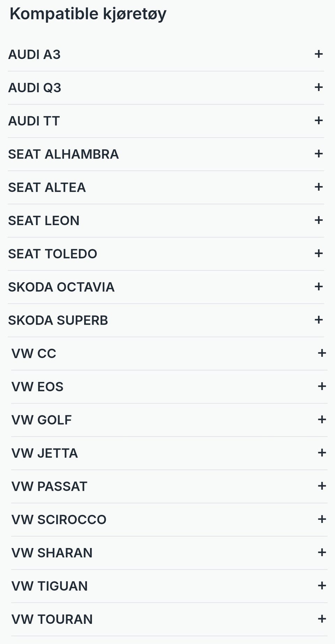
Task: Click the plus icon beside VW SCIROCCO
Action: tap(322, 519)
